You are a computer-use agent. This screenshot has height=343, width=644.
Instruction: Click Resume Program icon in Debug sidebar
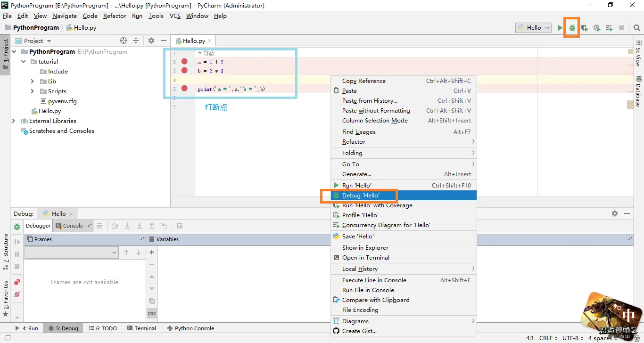17,242
